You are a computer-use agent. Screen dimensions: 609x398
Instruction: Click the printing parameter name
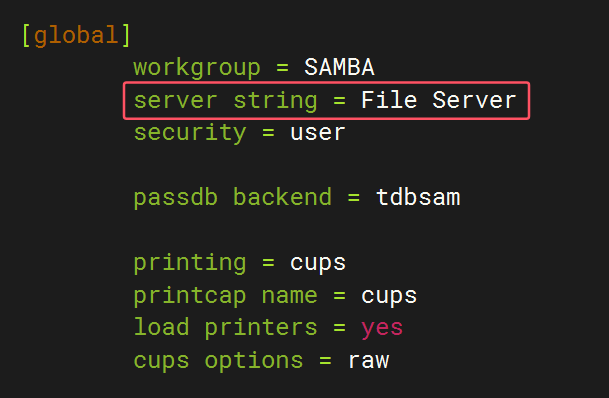pos(190,263)
